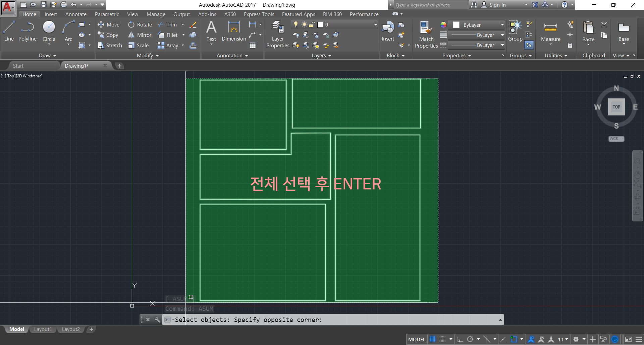This screenshot has height=345, width=644.
Task: Click the Rotate tool
Action: (x=140, y=24)
